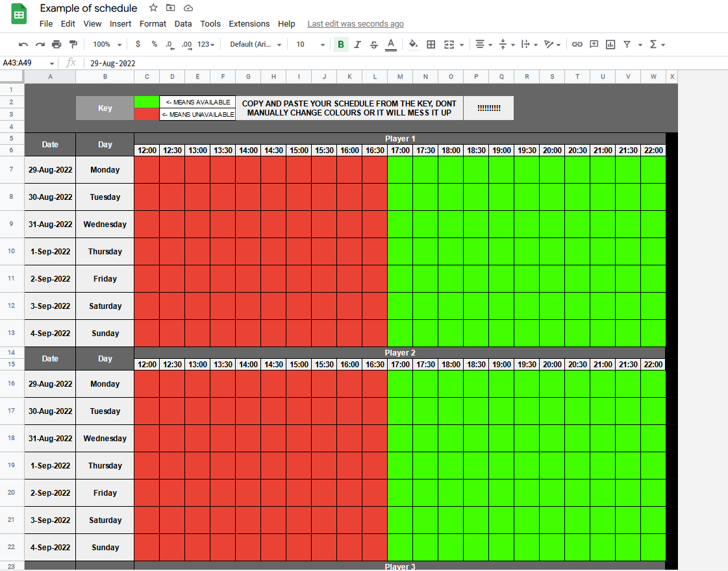Image resolution: width=728 pixels, height=571 pixels.
Task: Click the undo arrow icon
Action: pos(23,45)
